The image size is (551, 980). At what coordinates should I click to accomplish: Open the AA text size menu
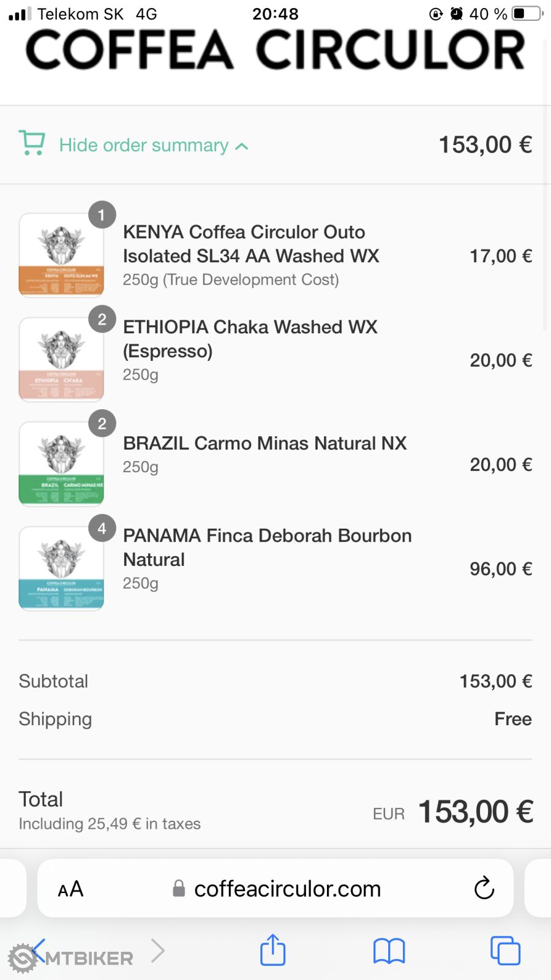tap(70, 889)
